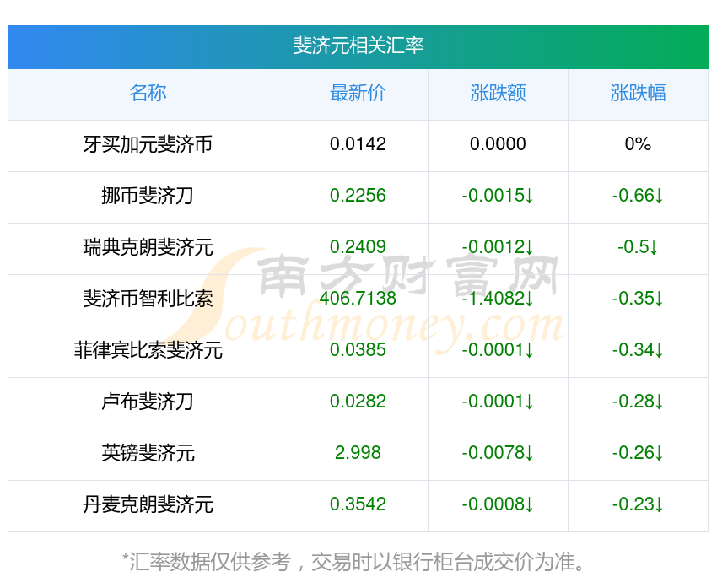Image resolution: width=717 pixels, height=588 pixels.
Task: Open the 卢布斐济刀 currency pair
Action: [x=148, y=402]
